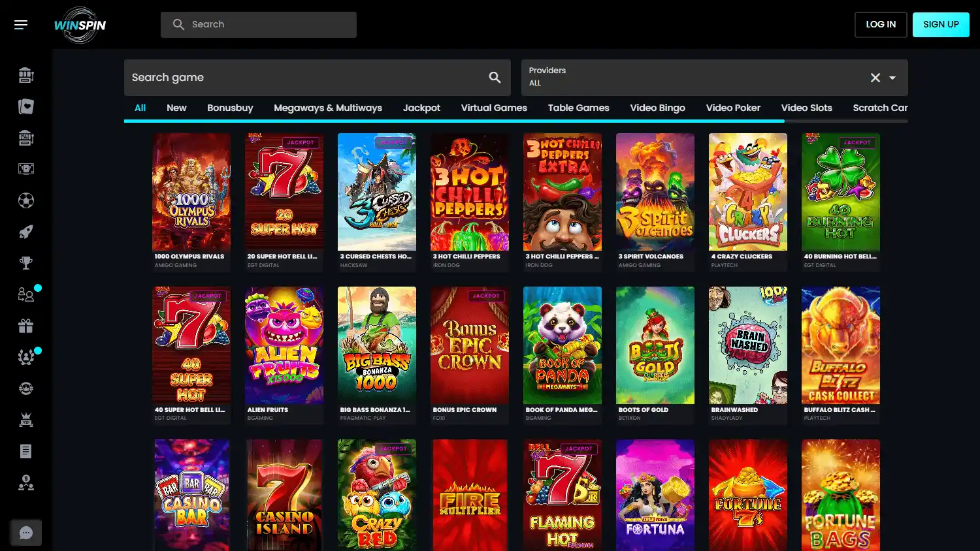Screen dimensions: 980x551
Task: Click magnifier in Search game field
Action: pyautogui.click(x=495, y=78)
